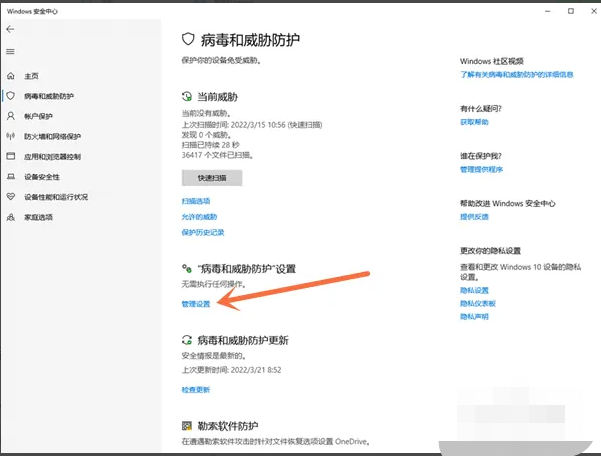Expand the hamburger navigation menu
The height and width of the screenshot is (456, 601).
(10, 50)
